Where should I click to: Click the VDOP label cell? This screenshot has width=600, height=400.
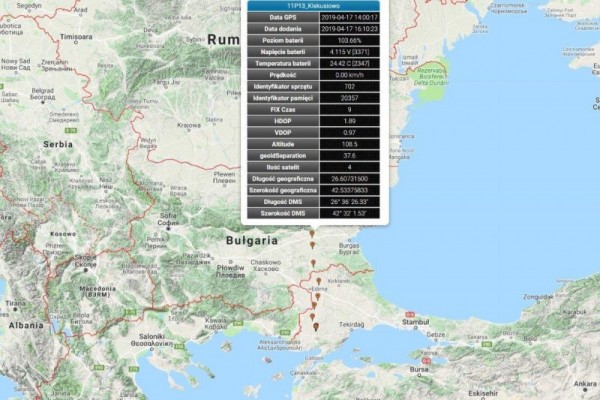tap(283, 132)
